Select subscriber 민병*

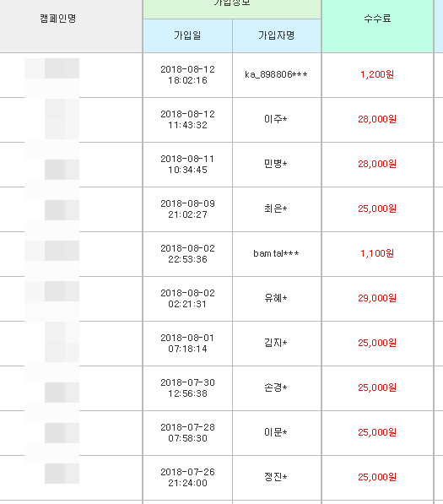pos(276,164)
